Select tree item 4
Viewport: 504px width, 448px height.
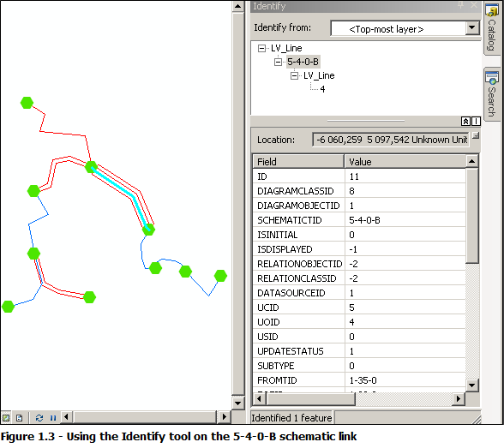click(322, 89)
